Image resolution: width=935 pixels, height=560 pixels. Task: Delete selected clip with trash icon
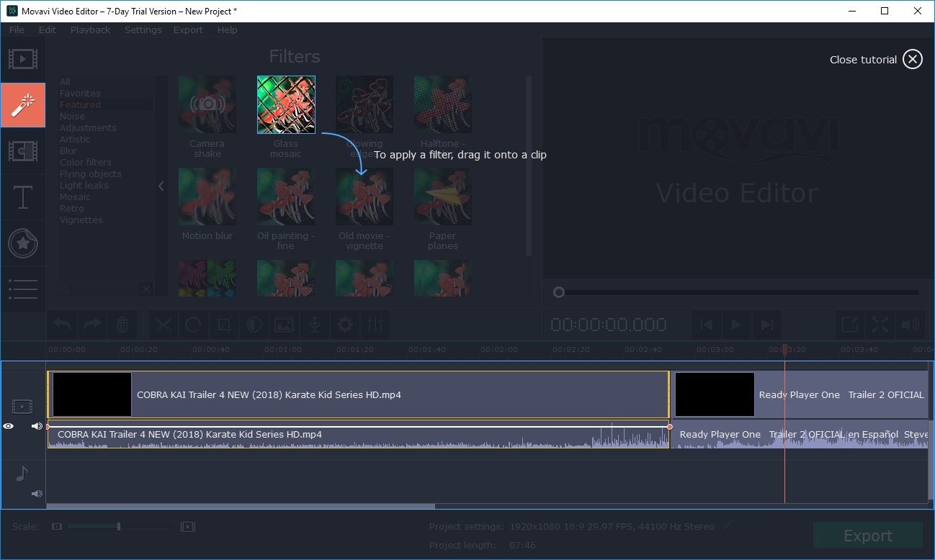point(122,325)
